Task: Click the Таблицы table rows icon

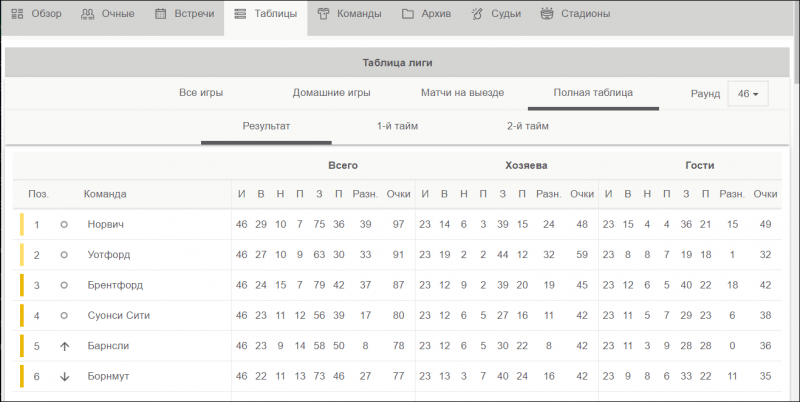Action: [x=240, y=14]
